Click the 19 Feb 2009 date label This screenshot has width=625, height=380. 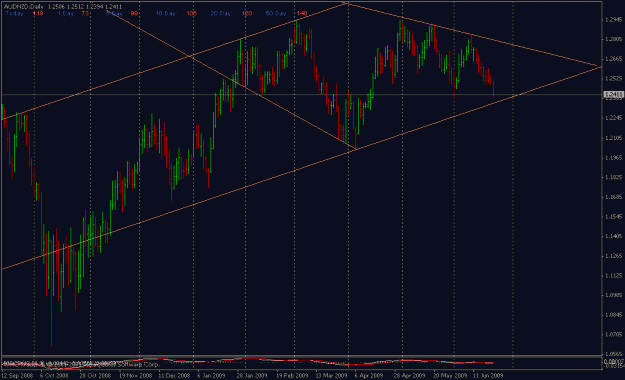(292, 376)
